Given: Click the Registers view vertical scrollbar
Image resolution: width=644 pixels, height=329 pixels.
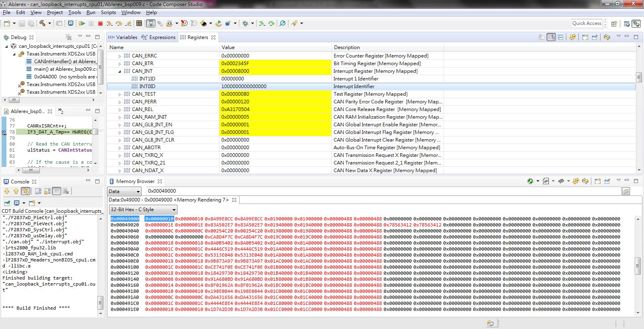Looking at the screenshot, I should tap(639, 109).
